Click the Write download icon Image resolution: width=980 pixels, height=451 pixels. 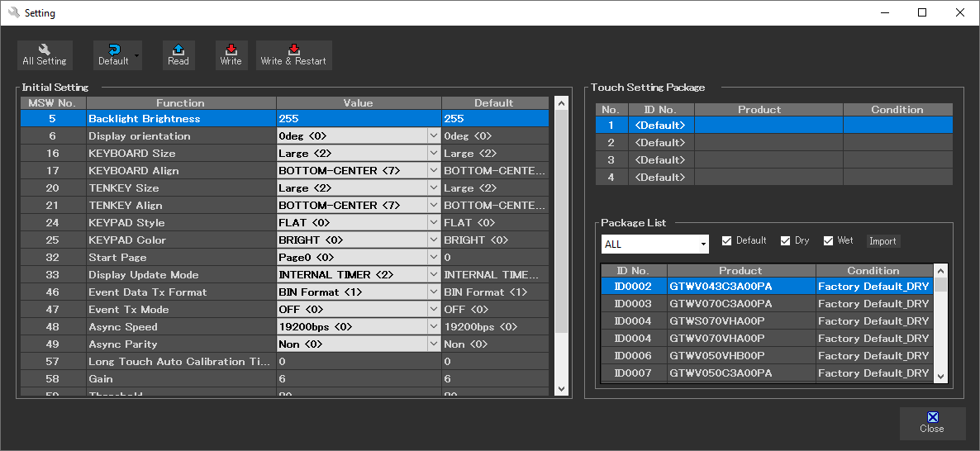coord(231,50)
